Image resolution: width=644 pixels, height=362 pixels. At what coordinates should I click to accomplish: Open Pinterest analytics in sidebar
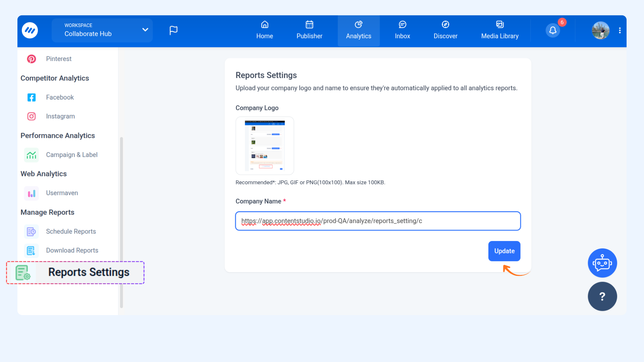pyautogui.click(x=59, y=59)
